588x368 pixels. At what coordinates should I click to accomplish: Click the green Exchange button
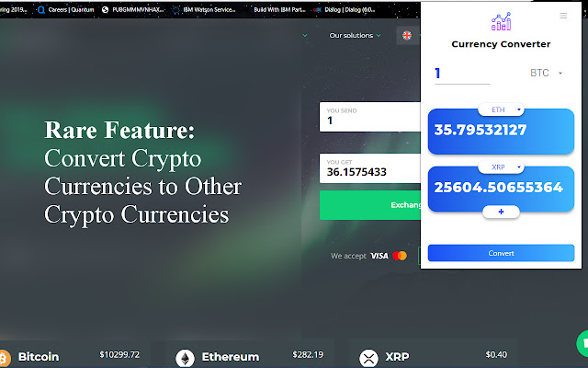pyautogui.click(x=370, y=205)
